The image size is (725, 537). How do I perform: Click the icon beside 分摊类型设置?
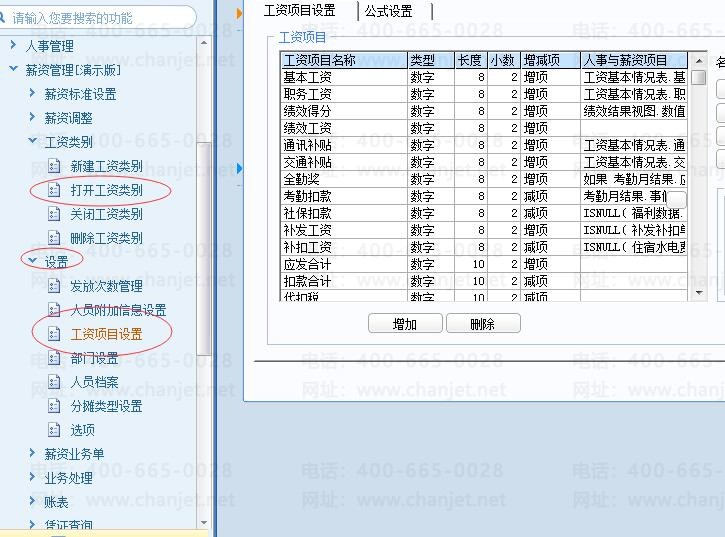click(54, 406)
